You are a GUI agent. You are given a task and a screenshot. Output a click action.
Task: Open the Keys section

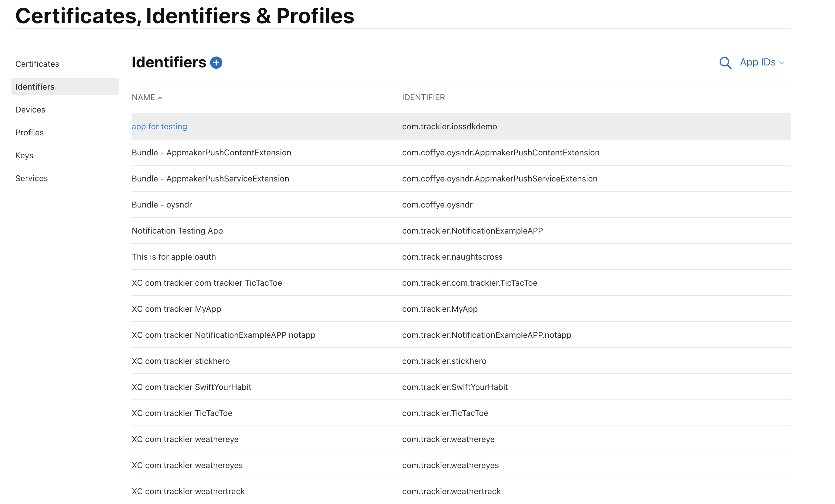point(24,155)
